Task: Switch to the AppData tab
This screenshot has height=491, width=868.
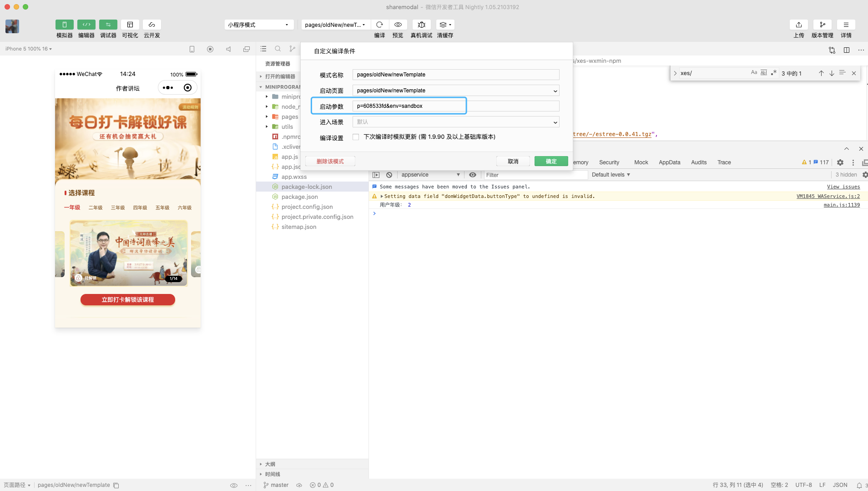Action: click(x=669, y=162)
